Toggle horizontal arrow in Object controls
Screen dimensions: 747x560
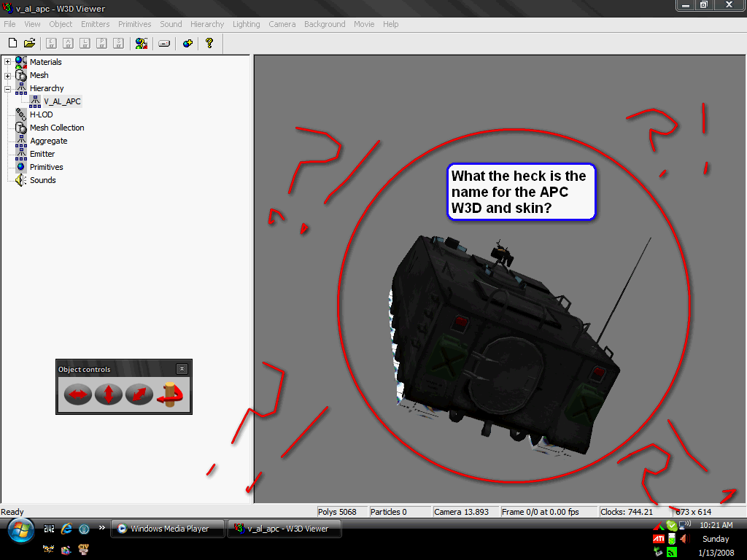[x=78, y=395]
